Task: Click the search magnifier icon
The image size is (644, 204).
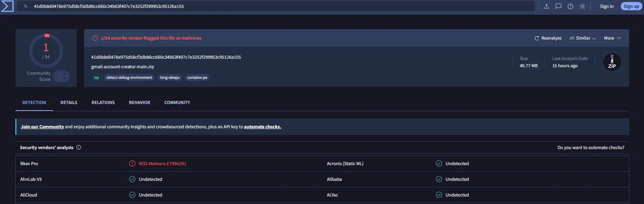Action: (26, 6)
